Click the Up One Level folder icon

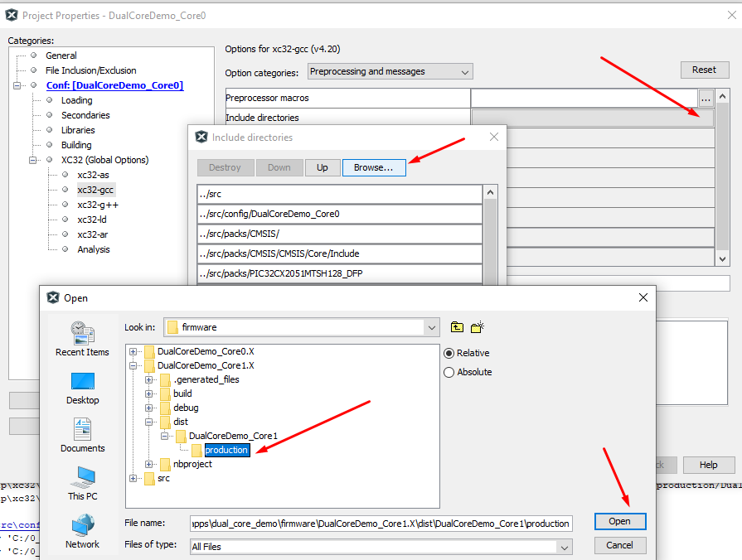tap(457, 327)
